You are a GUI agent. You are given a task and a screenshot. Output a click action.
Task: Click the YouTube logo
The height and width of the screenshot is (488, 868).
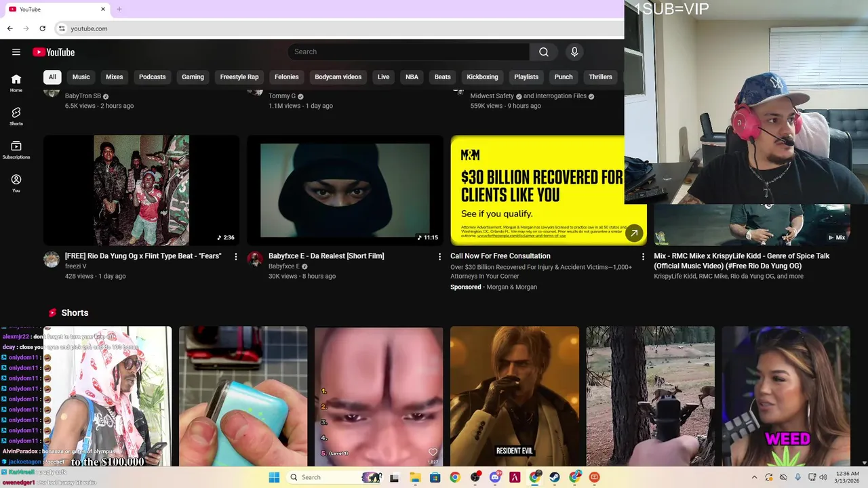coord(54,52)
